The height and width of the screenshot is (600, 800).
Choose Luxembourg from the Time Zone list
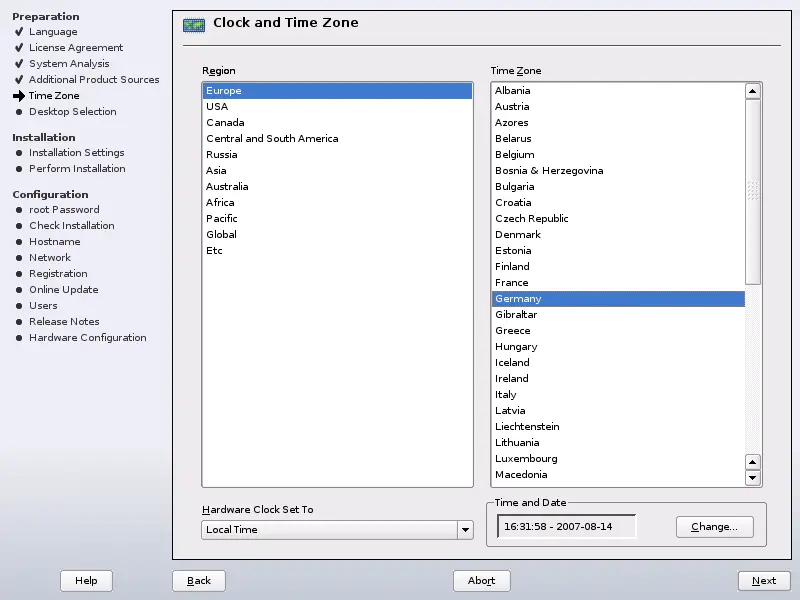coord(526,459)
